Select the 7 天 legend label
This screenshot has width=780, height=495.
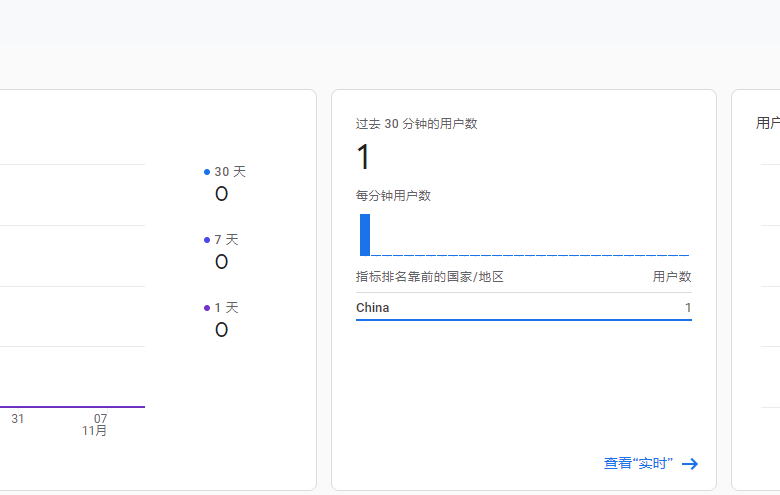pos(227,240)
